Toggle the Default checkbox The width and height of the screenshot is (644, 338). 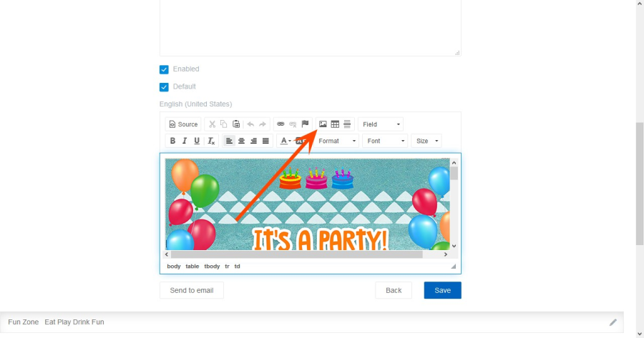click(164, 87)
